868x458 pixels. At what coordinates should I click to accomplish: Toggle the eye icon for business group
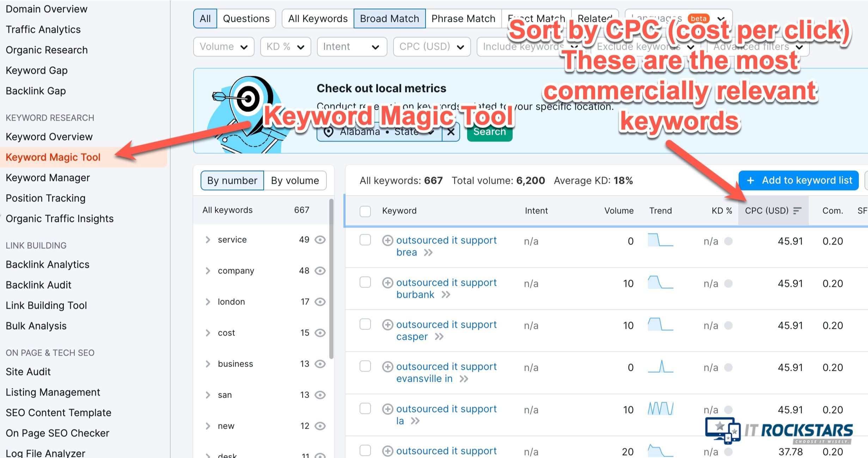click(320, 364)
